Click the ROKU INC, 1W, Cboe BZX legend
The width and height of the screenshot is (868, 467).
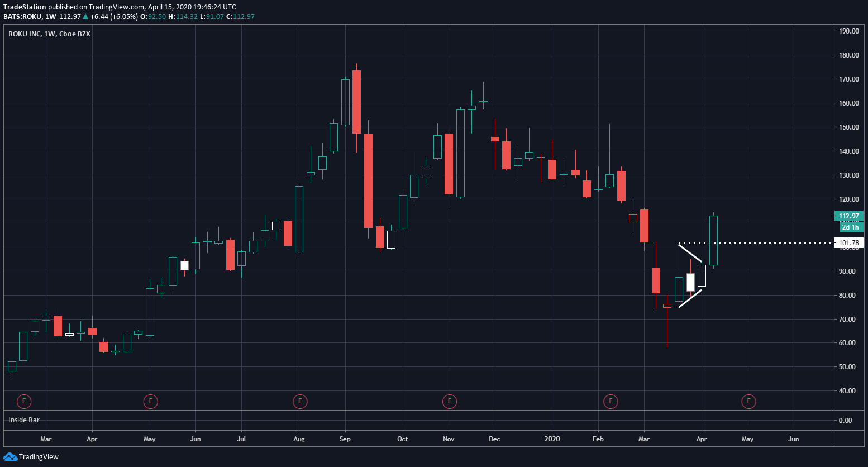(49, 34)
